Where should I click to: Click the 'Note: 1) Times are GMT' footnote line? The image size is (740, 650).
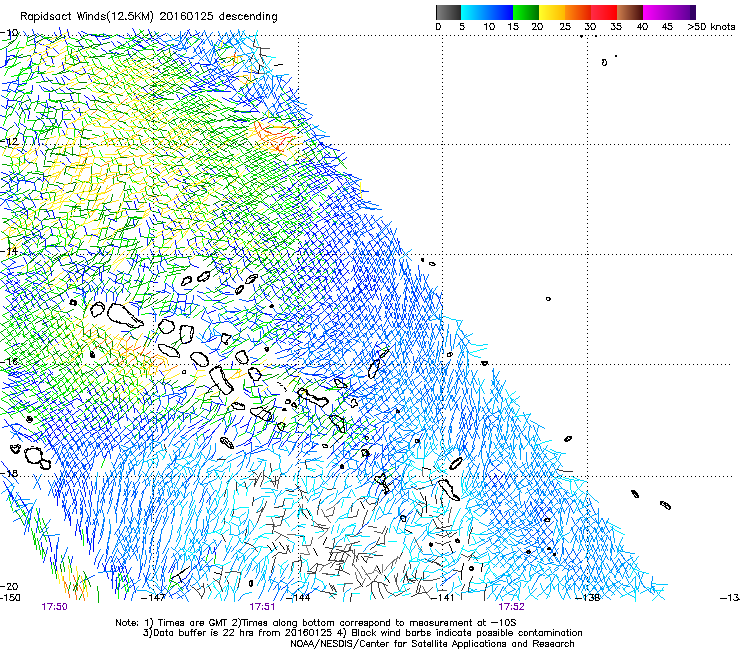coord(316,623)
